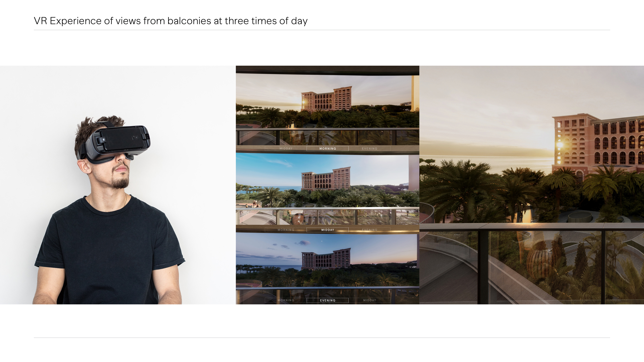Switch to MORNING in the middle blue-sky panel
The image size is (644, 362).
tap(286, 230)
